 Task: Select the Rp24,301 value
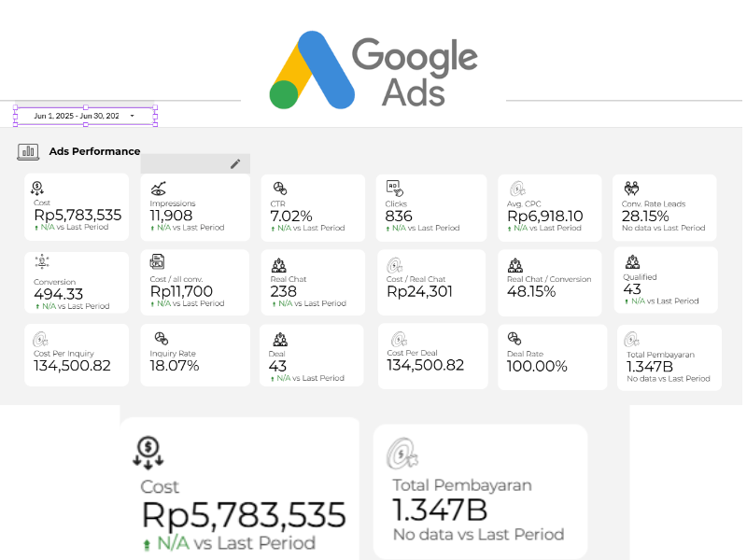tap(419, 291)
